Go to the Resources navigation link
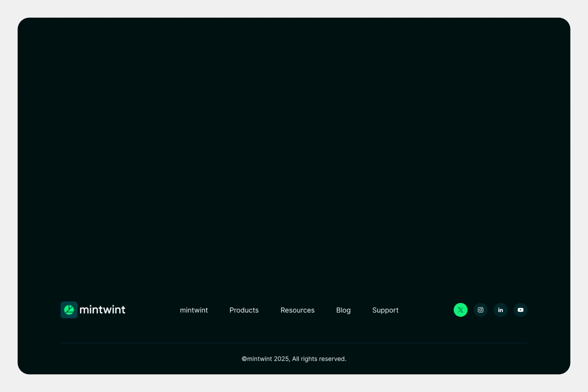The width and height of the screenshot is (588, 392). coord(297,310)
